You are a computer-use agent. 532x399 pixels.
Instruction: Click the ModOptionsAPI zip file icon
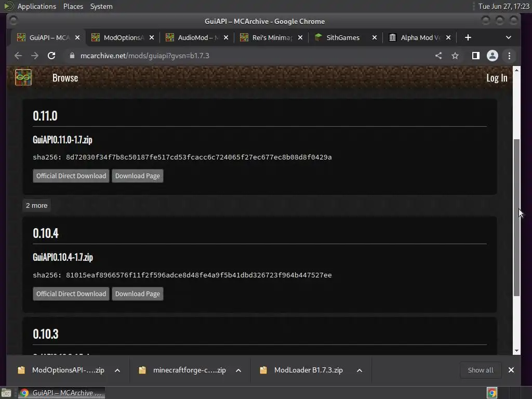21,370
